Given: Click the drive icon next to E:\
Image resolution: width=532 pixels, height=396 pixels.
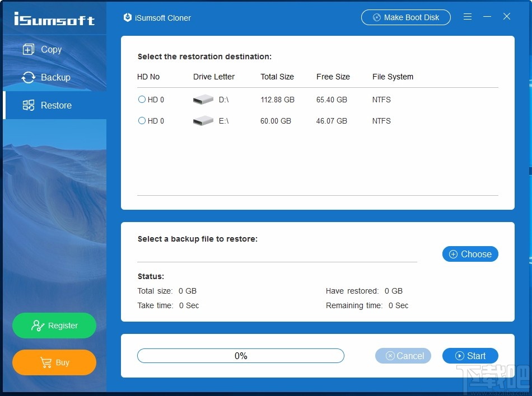Looking at the screenshot, I should [202, 120].
